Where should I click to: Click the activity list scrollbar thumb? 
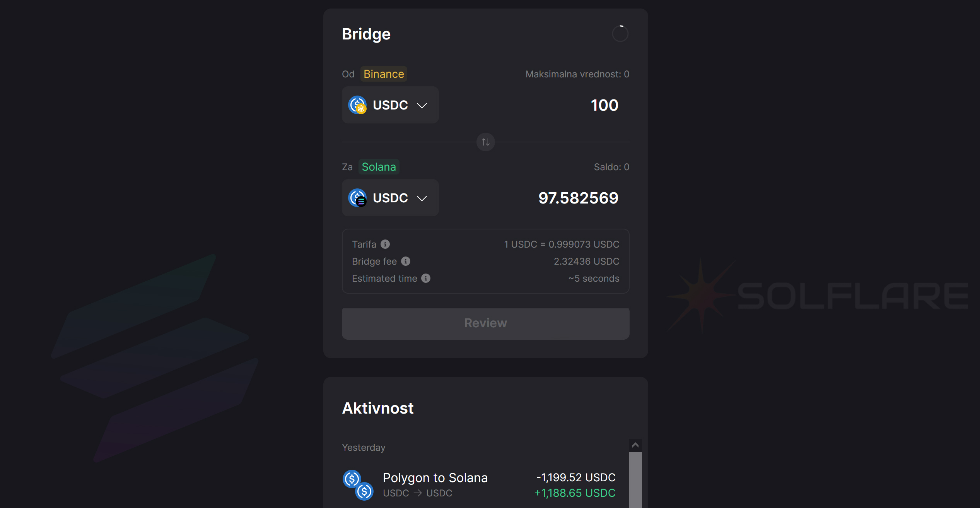(635, 480)
